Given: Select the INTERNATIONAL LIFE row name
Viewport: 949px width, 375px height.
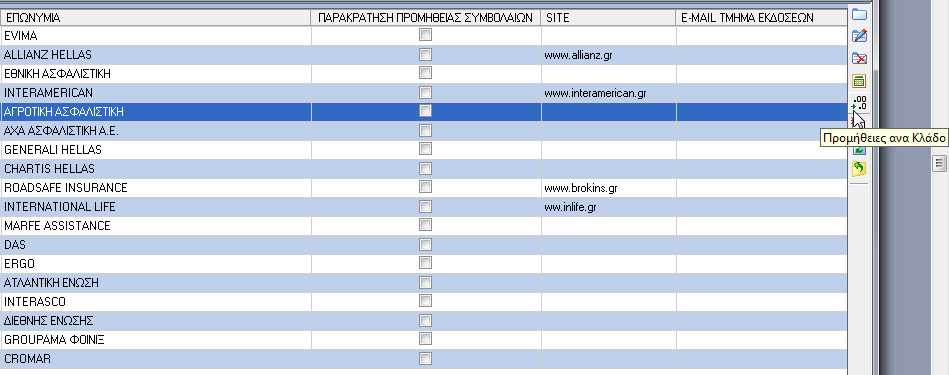Looking at the screenshot, I should tap(59, 207).
